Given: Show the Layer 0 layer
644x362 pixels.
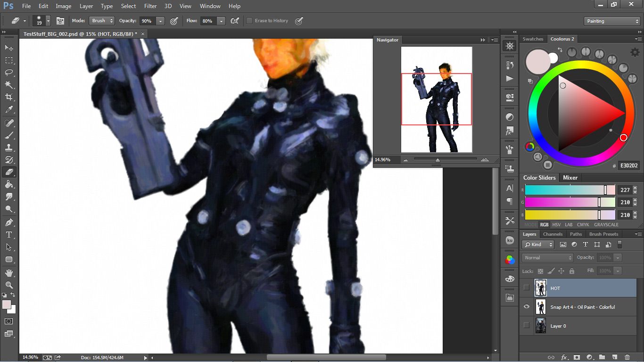Looking at the screenshot, I should pos(527,326).
